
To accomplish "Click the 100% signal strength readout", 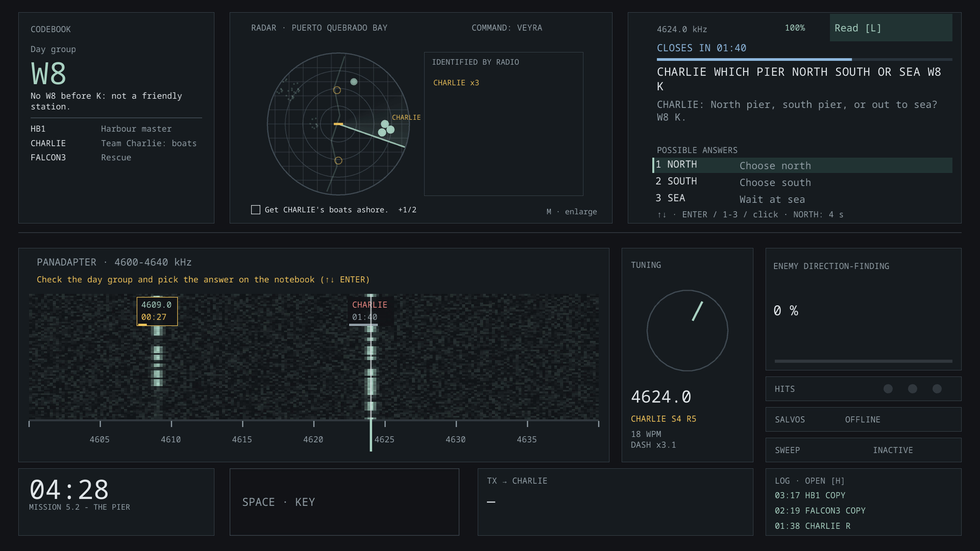I will (x=795, y=28).
